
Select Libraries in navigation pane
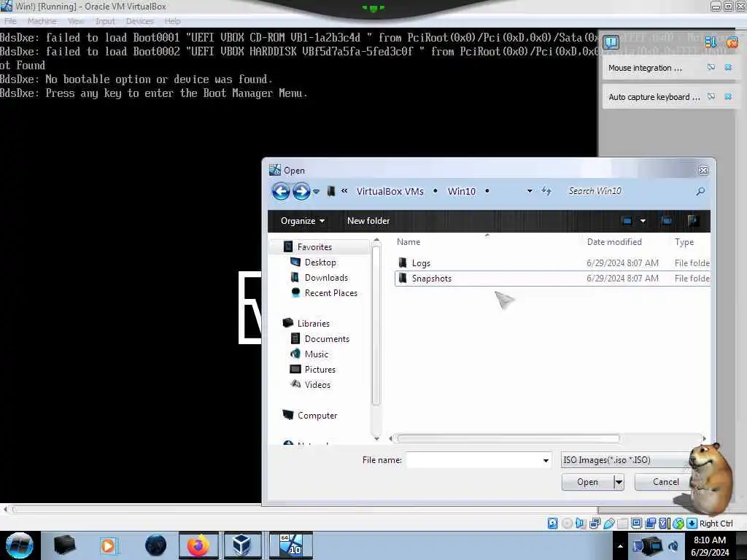point(314,323)
